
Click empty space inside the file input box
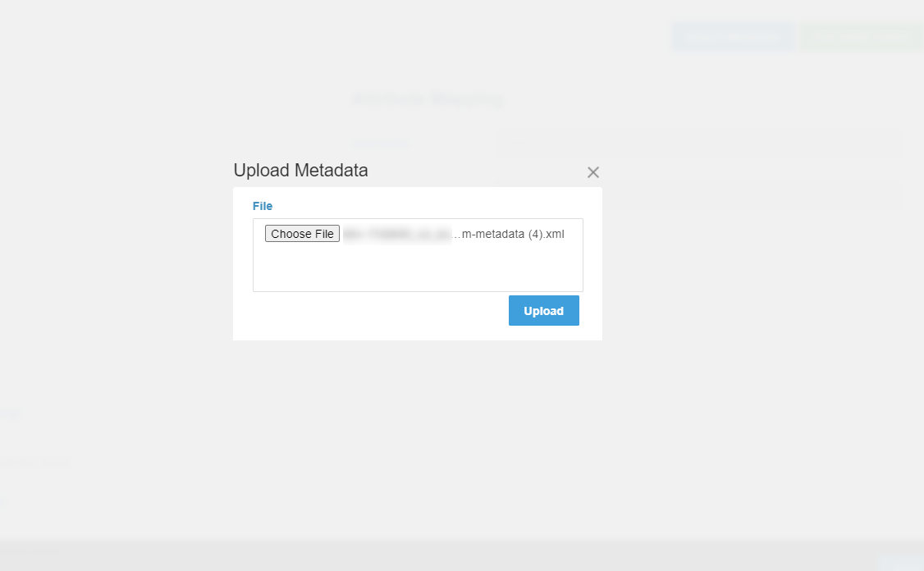417,268
